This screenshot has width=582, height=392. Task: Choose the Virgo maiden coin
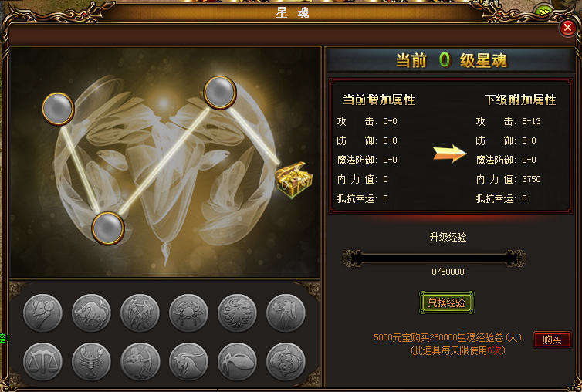coord(286,313)
